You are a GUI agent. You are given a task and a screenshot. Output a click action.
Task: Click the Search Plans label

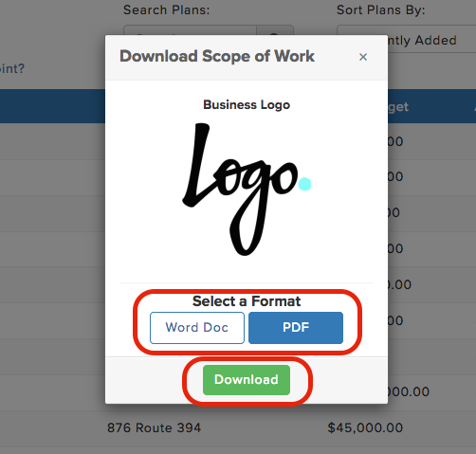167,10
